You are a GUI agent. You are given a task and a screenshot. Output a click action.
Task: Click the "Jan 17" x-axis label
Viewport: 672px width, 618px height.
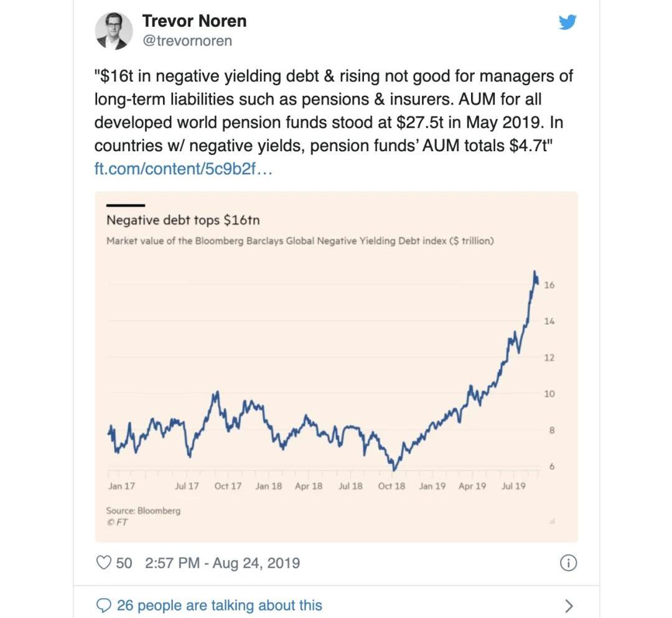click(121, 486)
